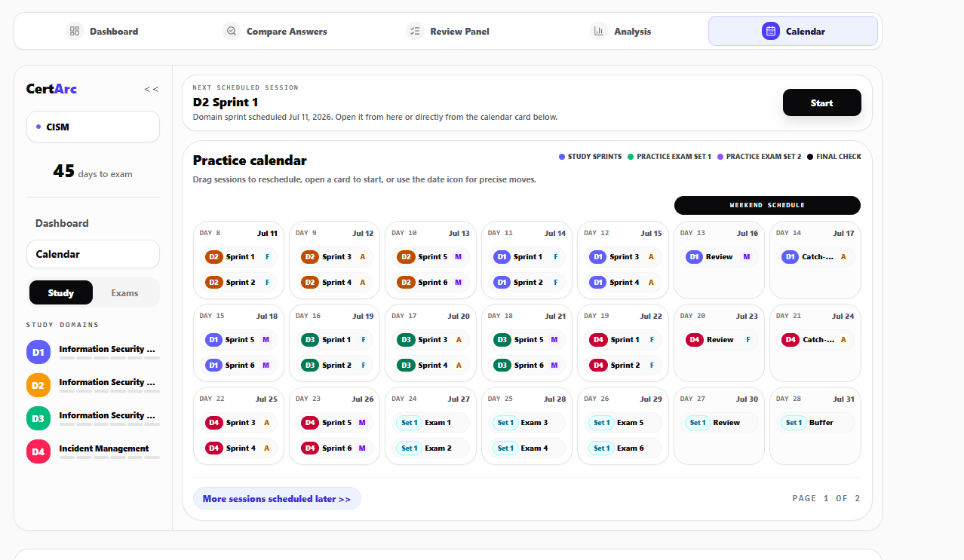The height and width of the screenshot is (560, 964).
Task: Open the D3 Sprint 4 card on Jul 20
Action: tap(431, 366)
